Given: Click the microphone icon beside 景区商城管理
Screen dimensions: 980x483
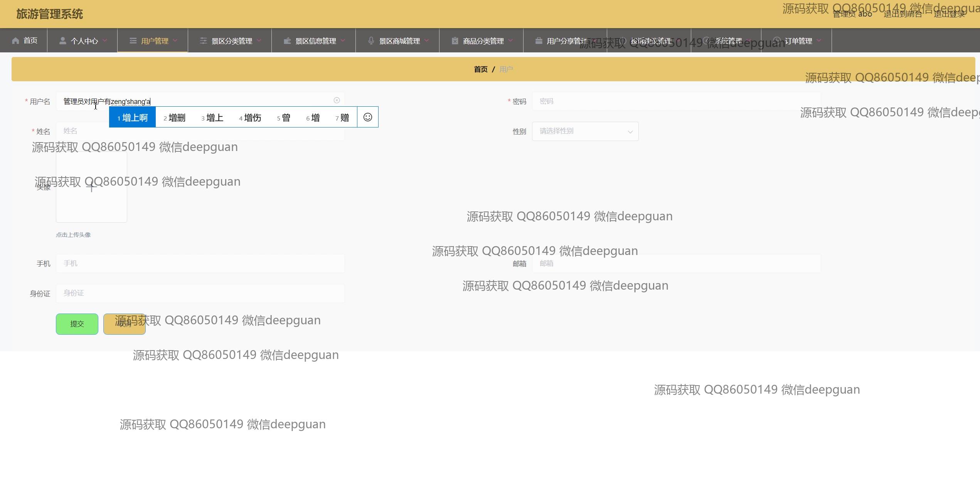Looking at the screenshot, I should 371,40.
